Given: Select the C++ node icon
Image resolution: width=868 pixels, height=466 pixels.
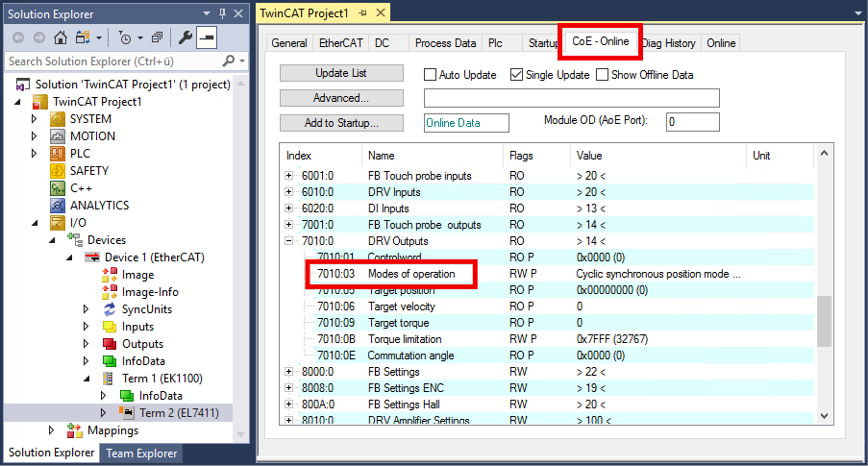Looking at the screenshot, I should (x=58, y=188).
